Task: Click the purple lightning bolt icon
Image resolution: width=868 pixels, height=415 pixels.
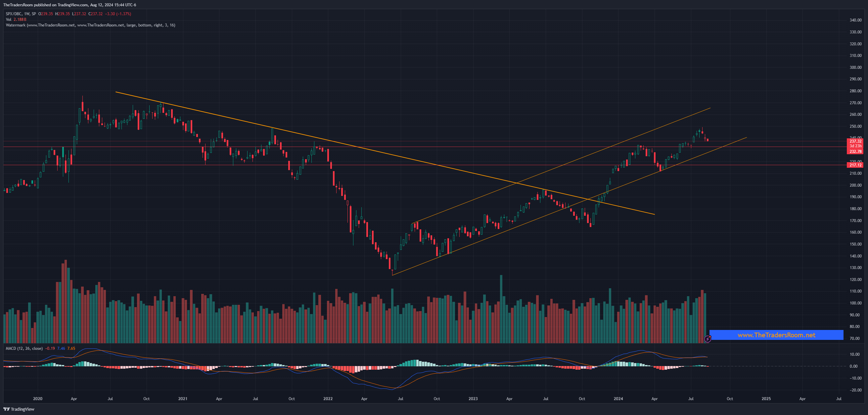Action: point(708,339)
